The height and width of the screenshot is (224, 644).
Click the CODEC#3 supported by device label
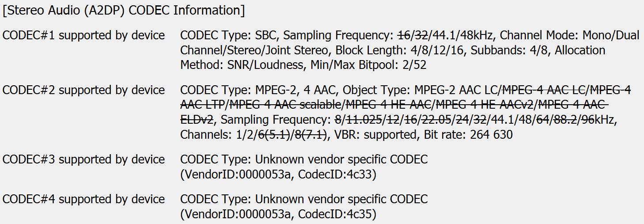coord(84,159)
